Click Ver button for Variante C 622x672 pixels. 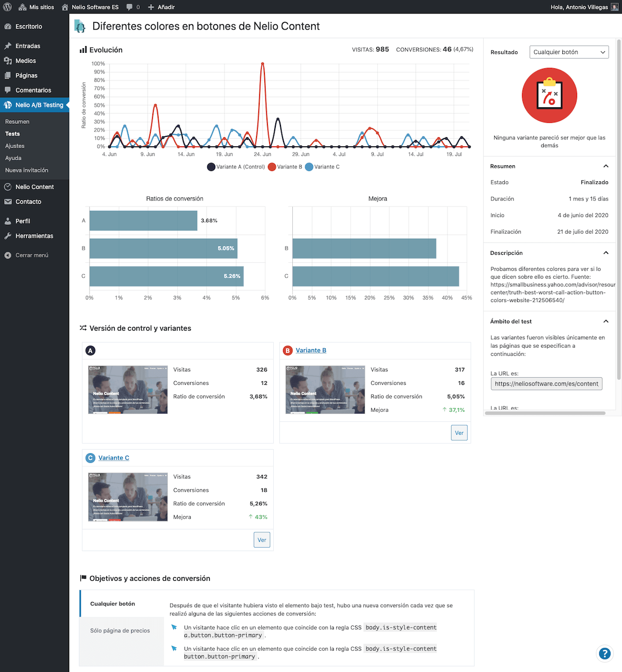[x=262, y=540]
